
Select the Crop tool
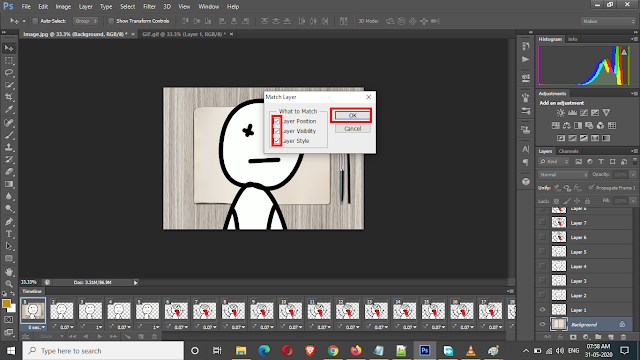pos(9,97)
